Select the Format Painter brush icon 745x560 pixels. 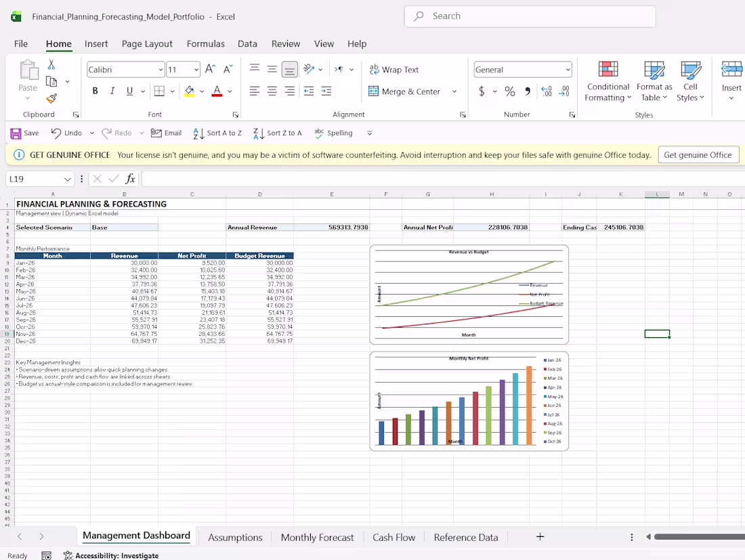pos(51,98)
